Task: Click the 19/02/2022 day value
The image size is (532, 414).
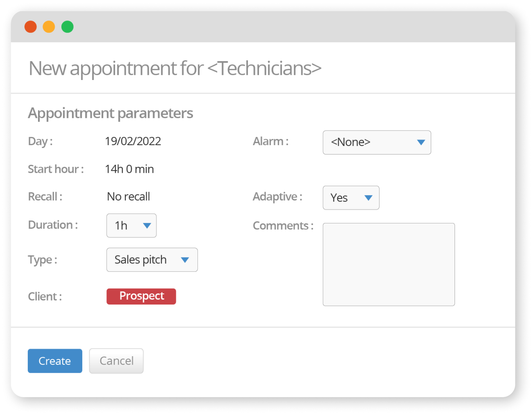Action: tap(133, 141)
